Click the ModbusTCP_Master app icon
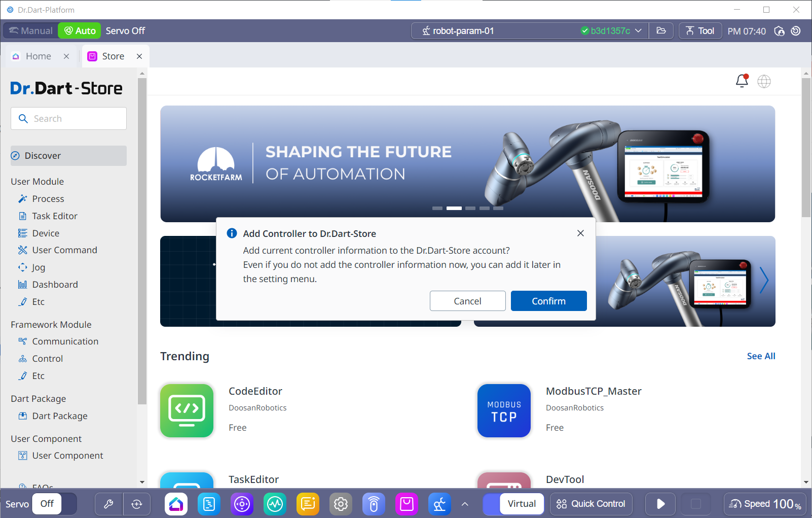 click(x=504, y=410)
